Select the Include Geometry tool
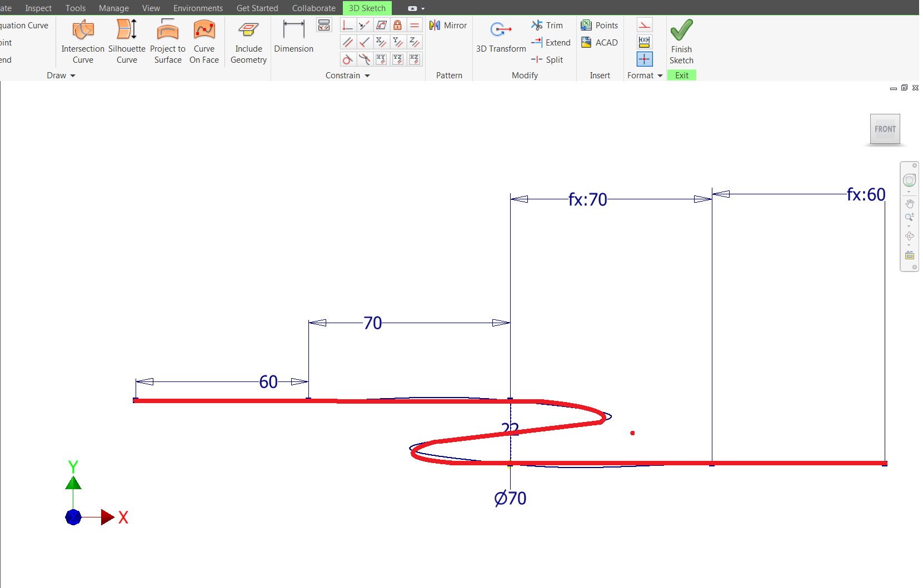The image size is (923, 588). tap(248, 41)
